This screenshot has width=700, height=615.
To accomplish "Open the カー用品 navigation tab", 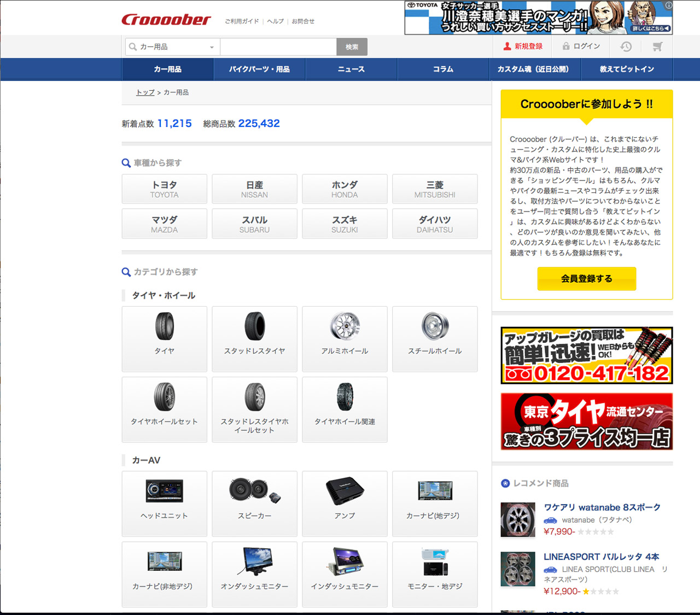I will [168, 69].
